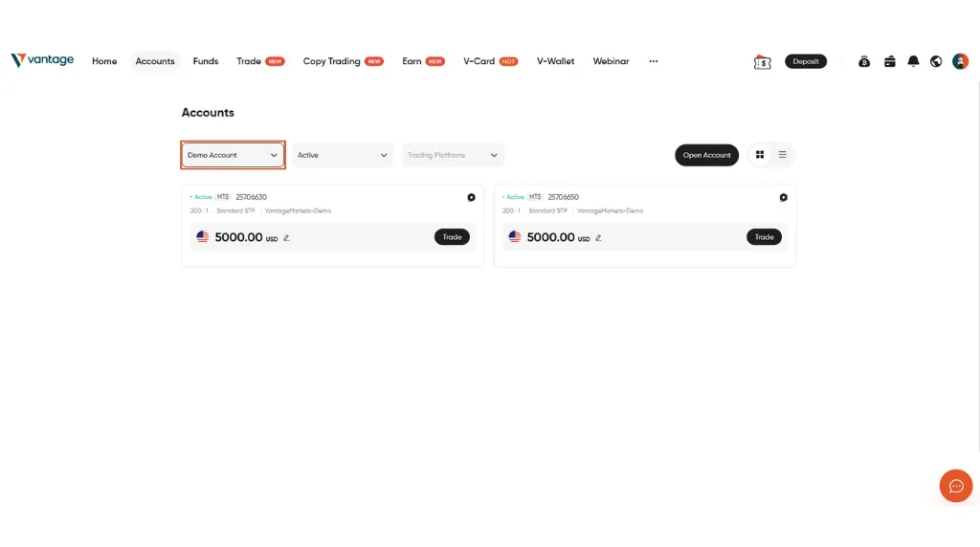
Task: Click the Vantage logo
Action: pyautogui.click(x=42, y=60)
